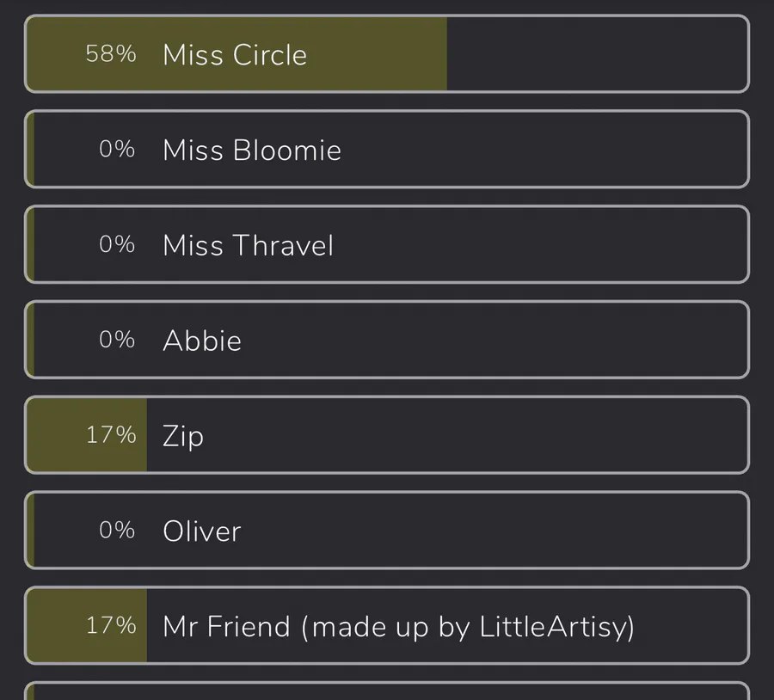Viewport: 774px width, 700px height.
Task: Click the 58% label on Miss Circle
Action: 111,54
